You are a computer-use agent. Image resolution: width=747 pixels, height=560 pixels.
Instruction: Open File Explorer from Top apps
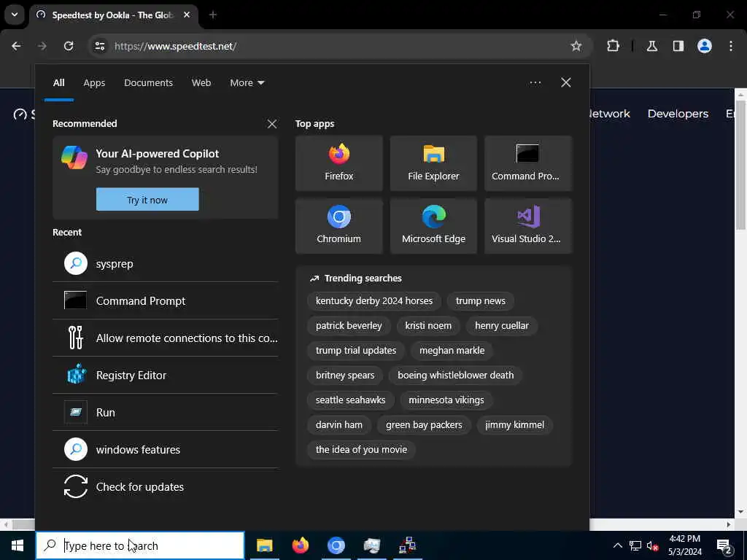point(433,163)
